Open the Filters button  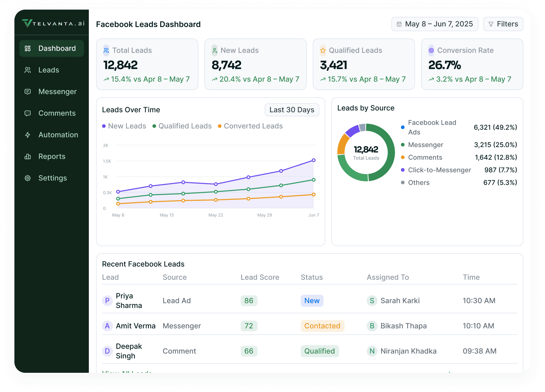coord(503,24)
